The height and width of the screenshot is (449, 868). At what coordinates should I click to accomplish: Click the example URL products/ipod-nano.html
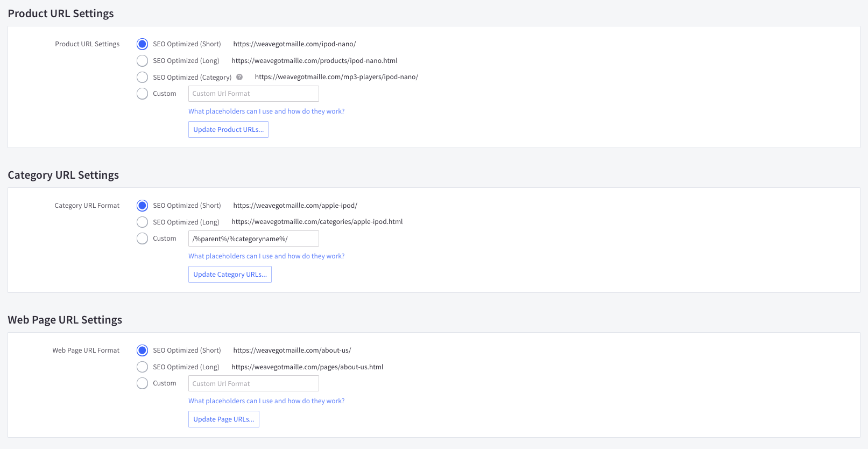(314, 61)
